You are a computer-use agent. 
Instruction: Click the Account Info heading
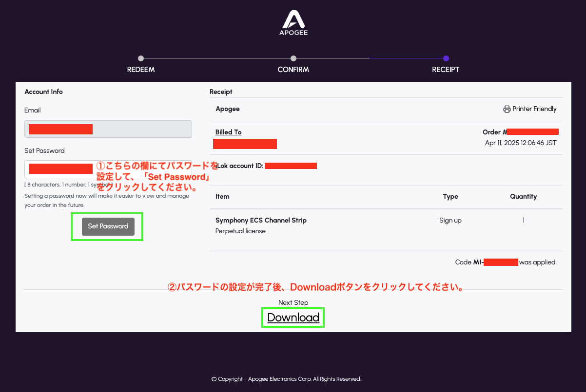(x=44, y=92)
